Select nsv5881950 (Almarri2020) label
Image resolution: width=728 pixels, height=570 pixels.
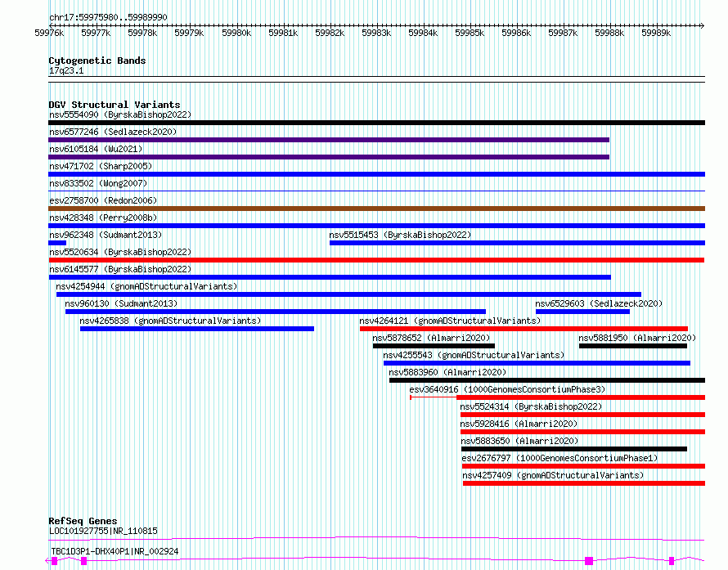click(x=637, y=338)
